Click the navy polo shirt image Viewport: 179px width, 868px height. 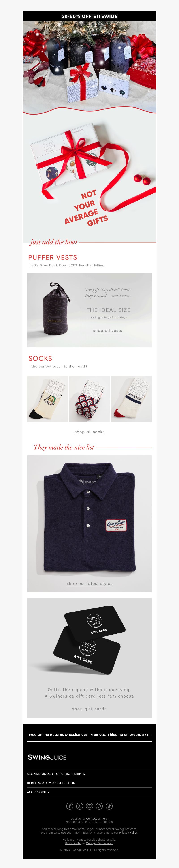[89, 519]
